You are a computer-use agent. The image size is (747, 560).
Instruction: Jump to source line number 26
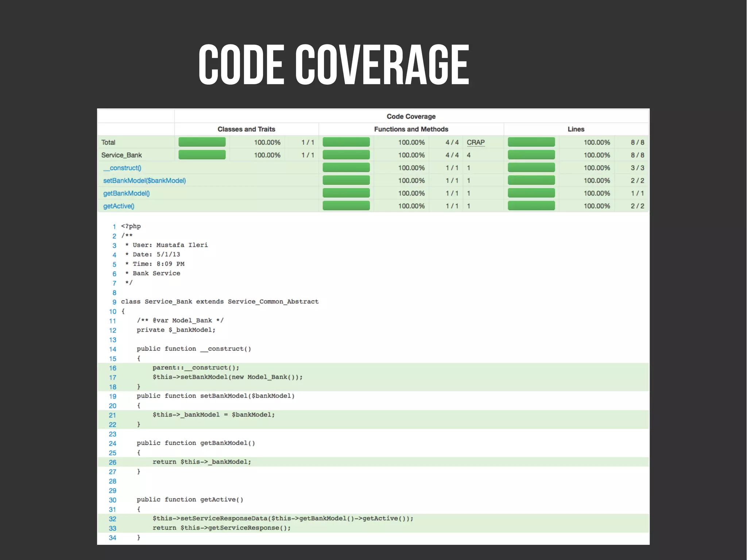click(113, 462)
